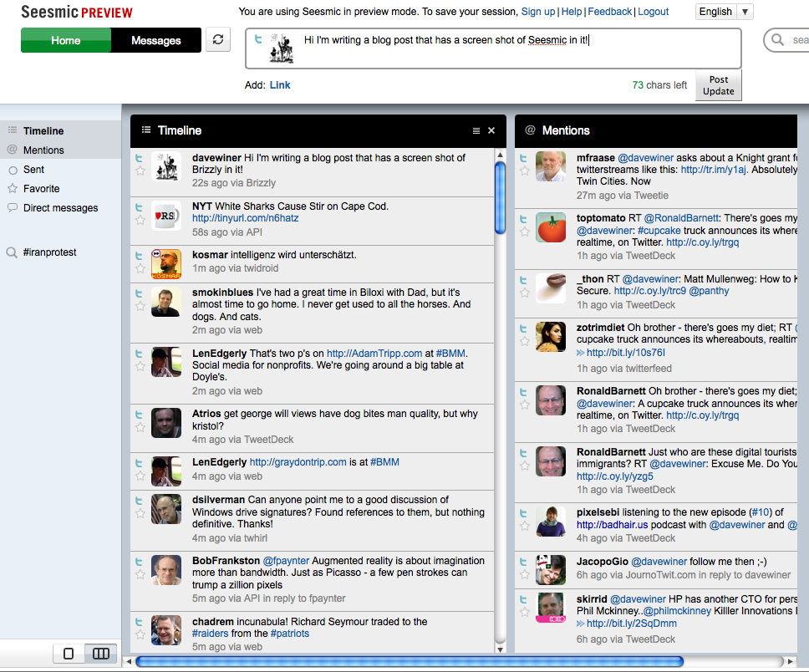This screenshot has width=809, height=672.
Task: Click the Twitter icon on NYT tweet
Action: click(140, 206)
